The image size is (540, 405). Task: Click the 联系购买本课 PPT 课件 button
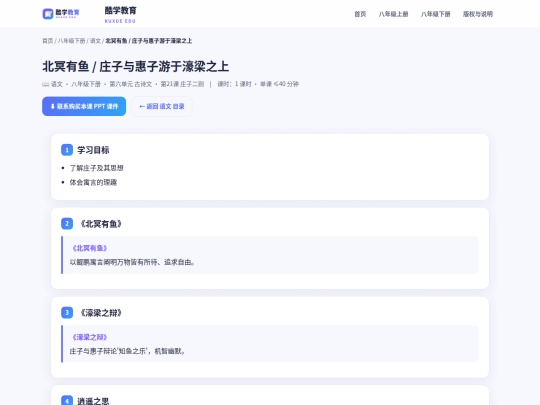[x=84, y=106]
